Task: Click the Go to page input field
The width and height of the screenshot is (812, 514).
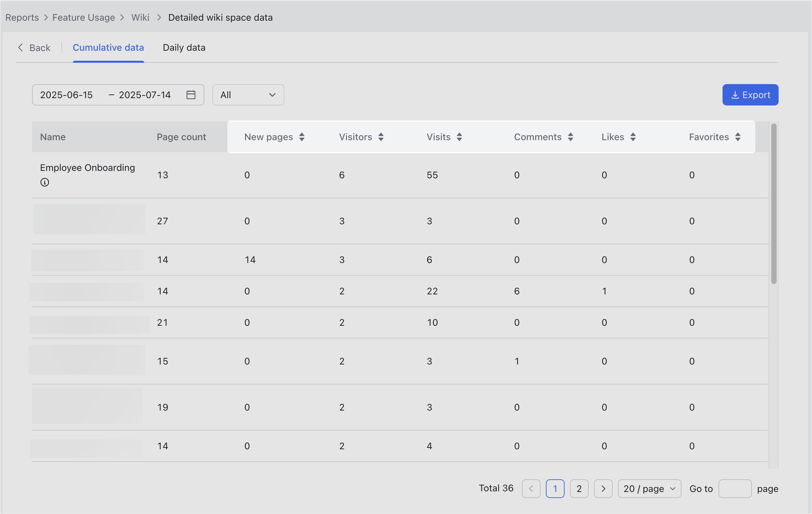Action: tap(735, 488)
